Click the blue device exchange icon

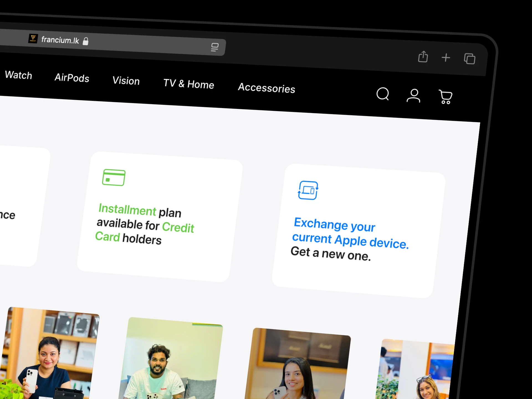coord(308,190)
